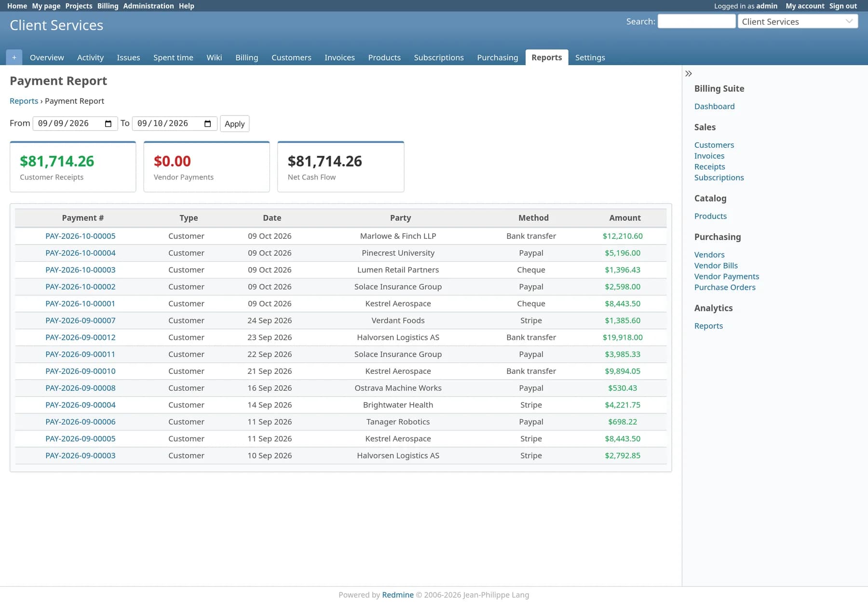This screenshot has height=603, width=868.
Task: Open the admin user profile link
Action: [x=767, y=6]
